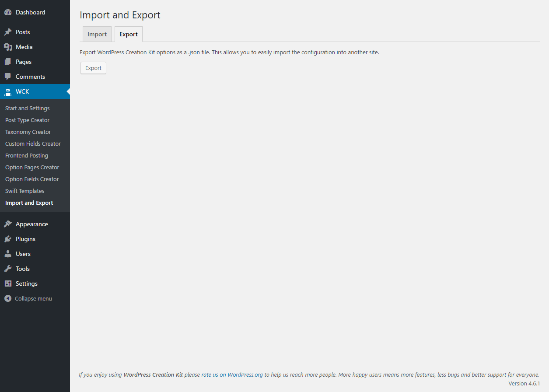Click the Collapse menu label
The image size is (549, 392).
[x=33, y=298]
